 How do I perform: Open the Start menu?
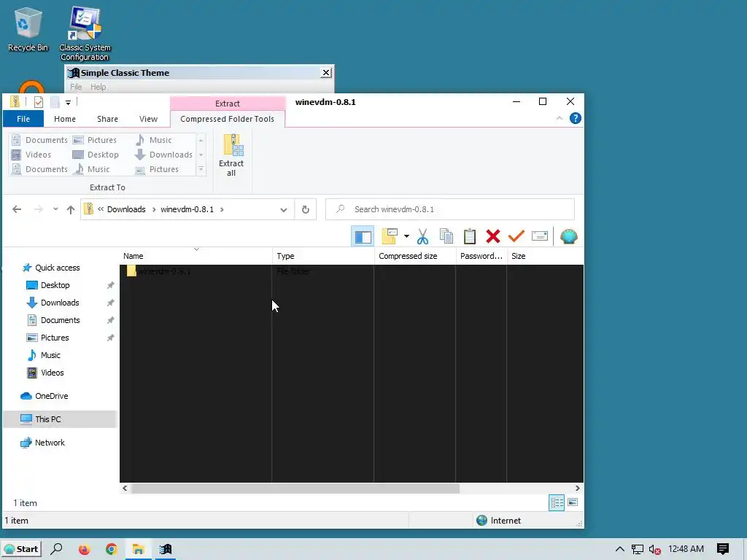[21, 549]
